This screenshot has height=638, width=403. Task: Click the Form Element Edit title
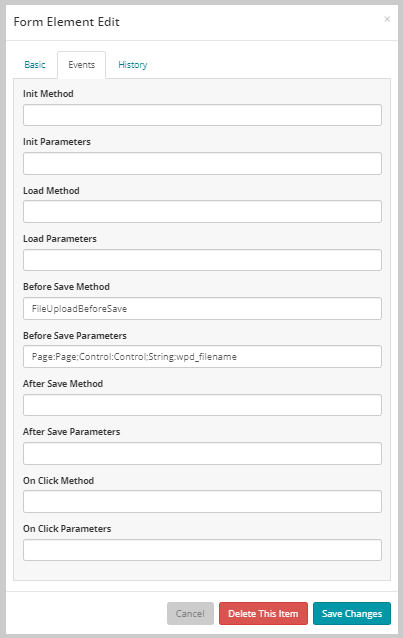66,22
